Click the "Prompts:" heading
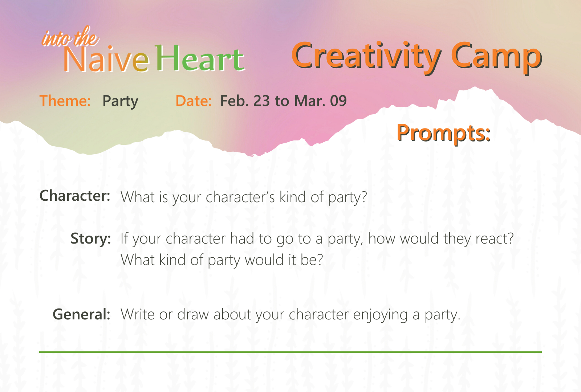The image size is (581, 392). click(443, 133)
